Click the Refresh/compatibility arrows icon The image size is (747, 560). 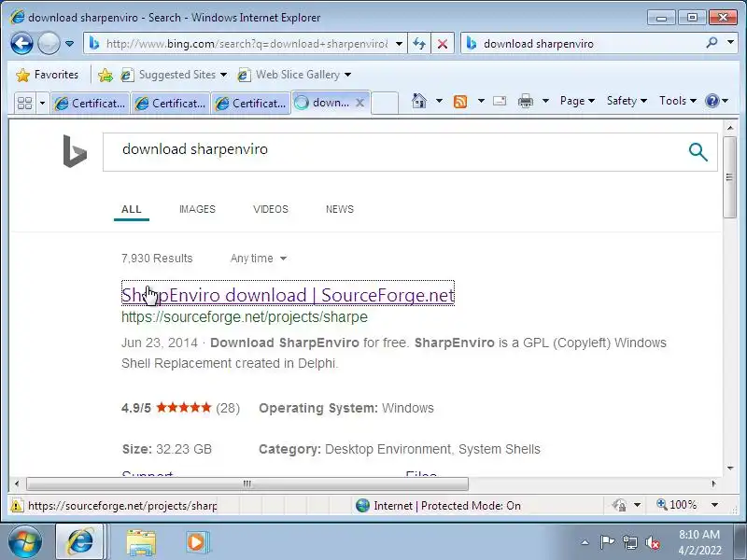pos(419,44)
